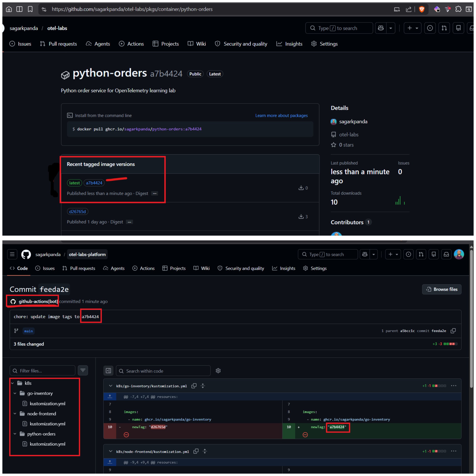The image size is (476, 476).
Task: Open the file filter options button
Action: point(83,370)
